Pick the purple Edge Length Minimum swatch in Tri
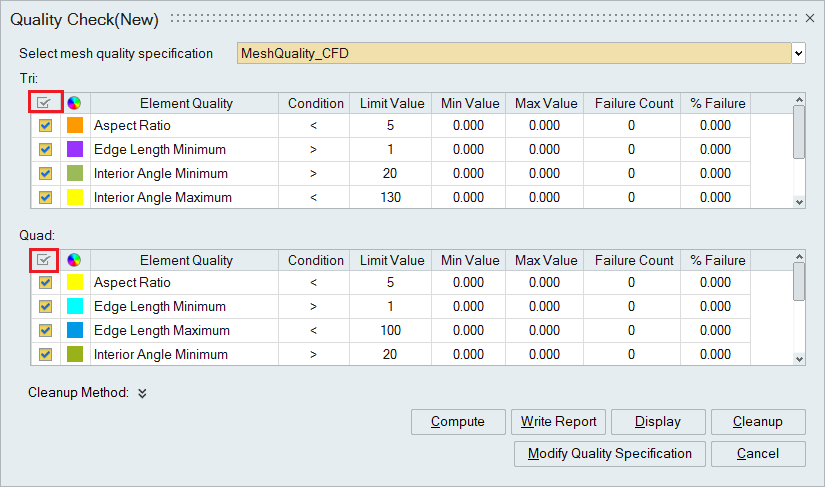Screen dimensions: 829x494 [75, 150]
